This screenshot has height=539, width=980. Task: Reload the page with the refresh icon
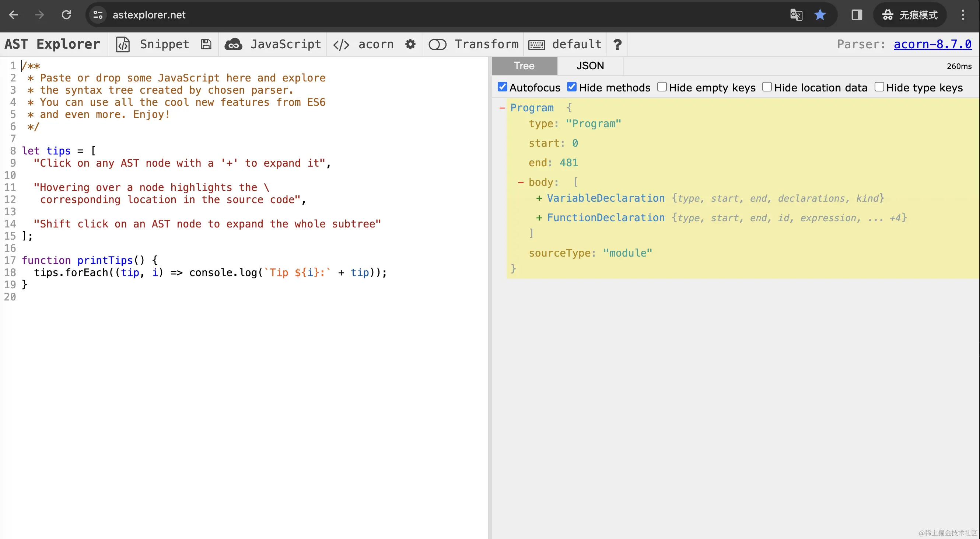(x=66, y=15)
